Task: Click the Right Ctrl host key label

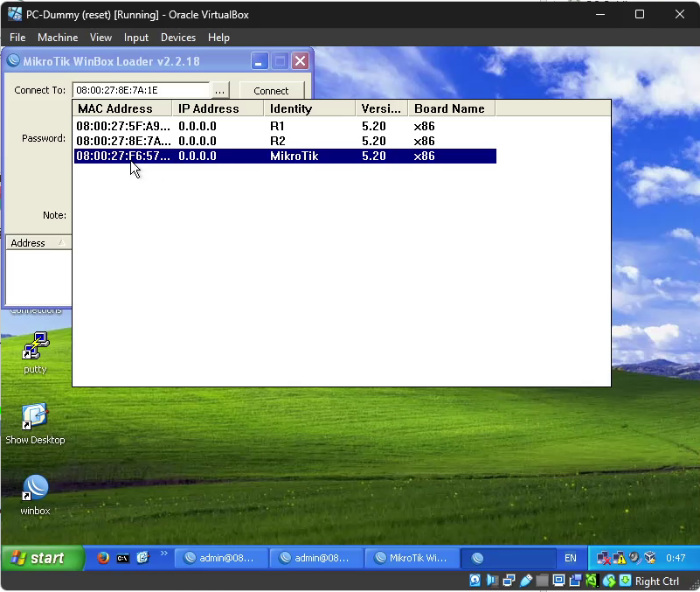Action: (656, 581)
